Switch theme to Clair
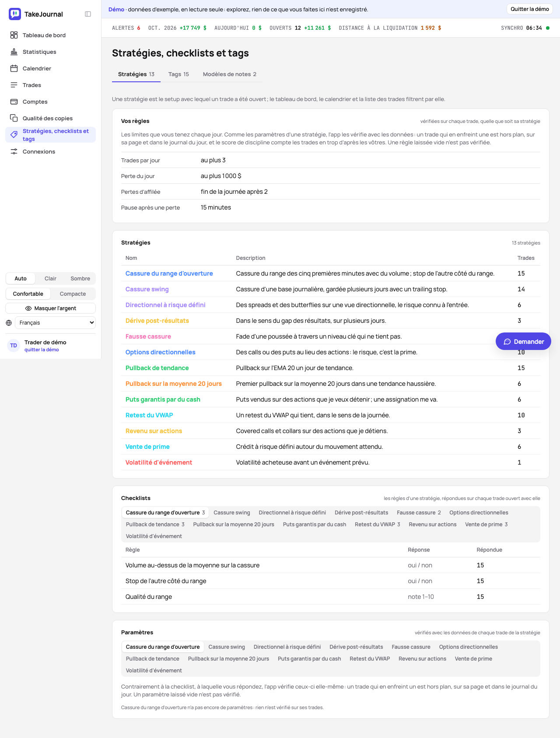560x738 pixels. [x=50, y=279]
